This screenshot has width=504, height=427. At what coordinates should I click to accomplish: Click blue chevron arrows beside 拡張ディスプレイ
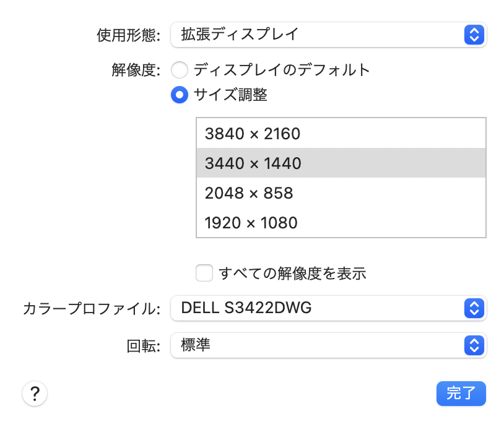pos(473,35)
